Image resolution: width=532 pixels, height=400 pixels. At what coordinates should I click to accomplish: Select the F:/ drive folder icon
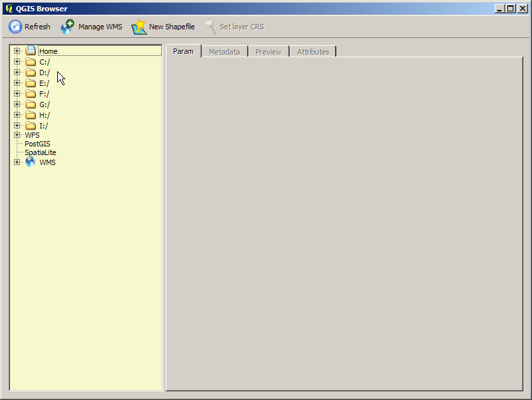[x=31, y=94]
